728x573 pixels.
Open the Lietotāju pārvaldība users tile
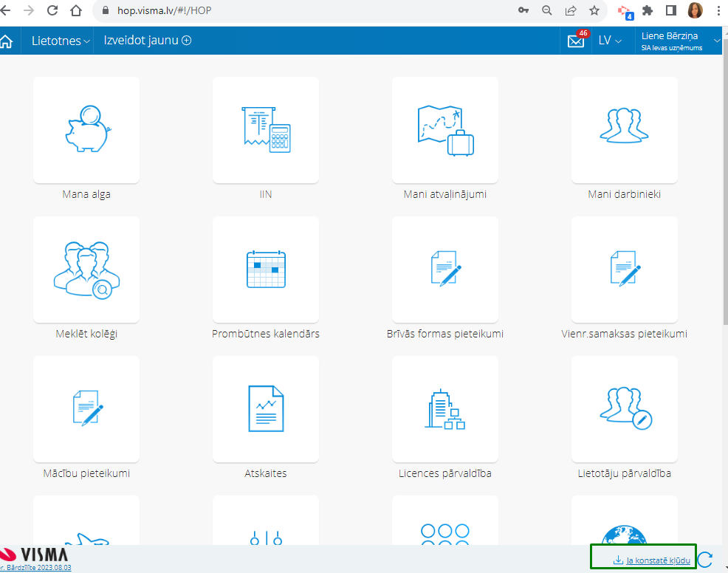click(x=624, y=409)
